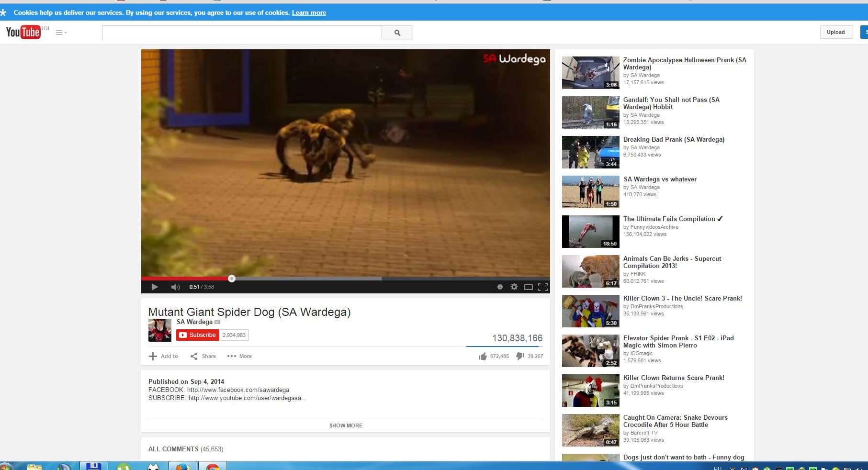Switch to Firefox in the taskbar
868x470 pixels.
182,466
